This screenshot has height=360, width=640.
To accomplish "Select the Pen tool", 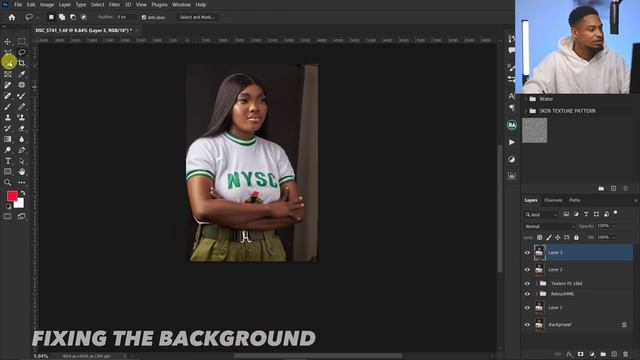I will point(22,150).
